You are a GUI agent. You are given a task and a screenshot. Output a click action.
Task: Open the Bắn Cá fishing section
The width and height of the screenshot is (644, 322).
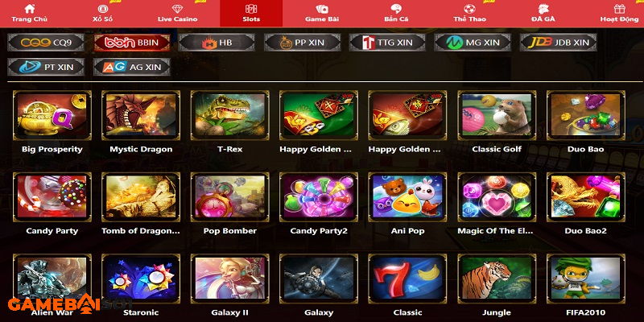click(396, 9)
